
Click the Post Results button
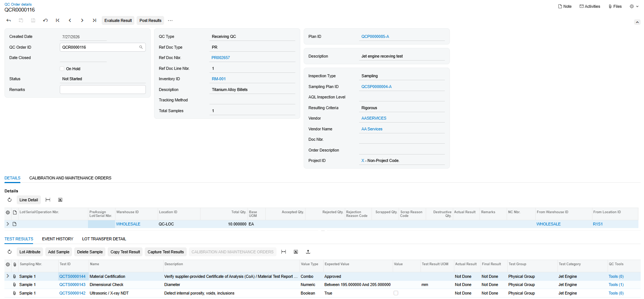(150, 20)
